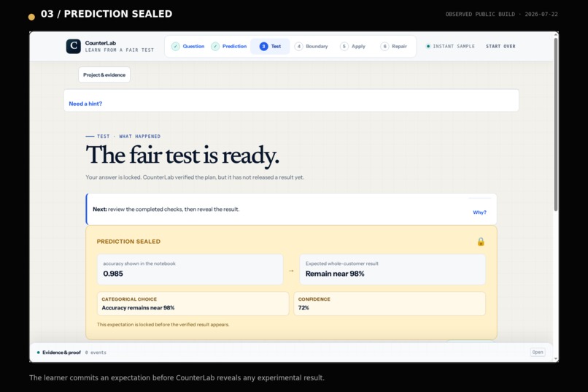Click the 0 events counter
This screenshot has width=588, height=392.
pos(96,353)
